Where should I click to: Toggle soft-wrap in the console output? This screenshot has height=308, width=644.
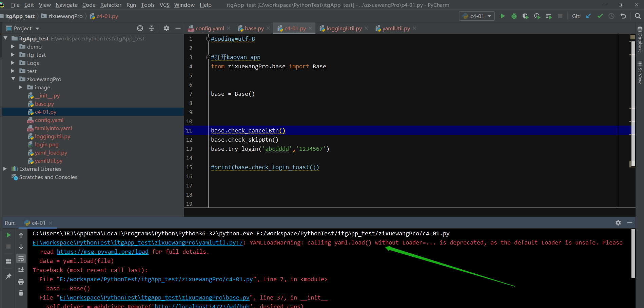(21, 258)
